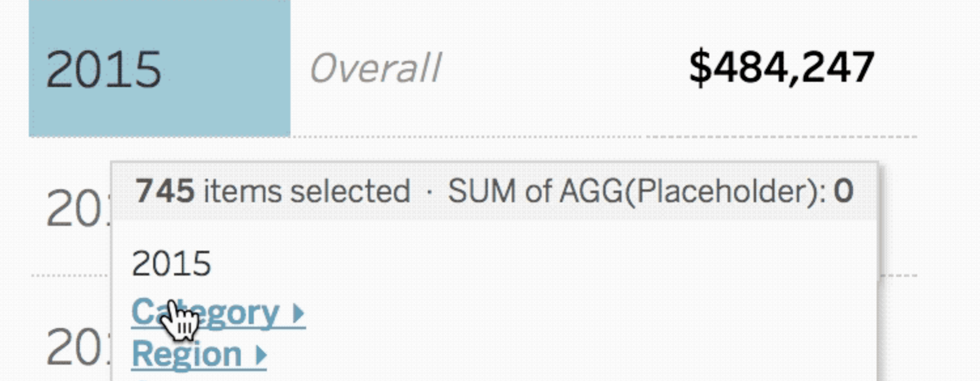Select the $484,247 total value

[x=782, y=67]
